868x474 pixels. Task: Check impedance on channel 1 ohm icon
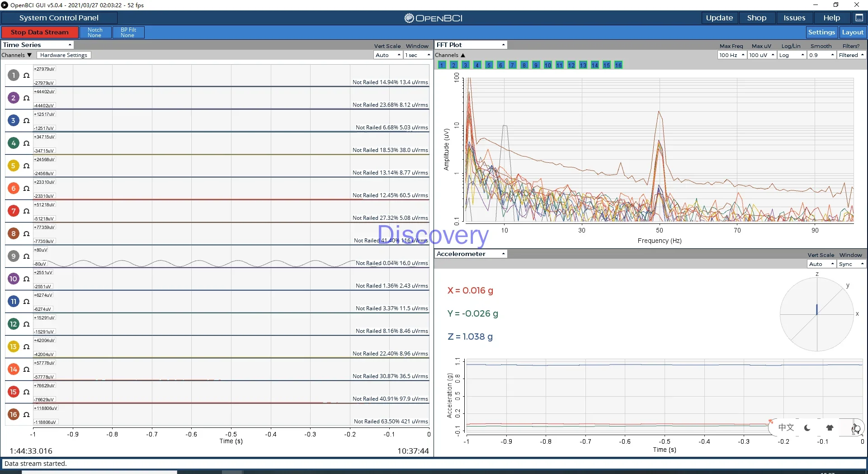(x=26, y=76)
